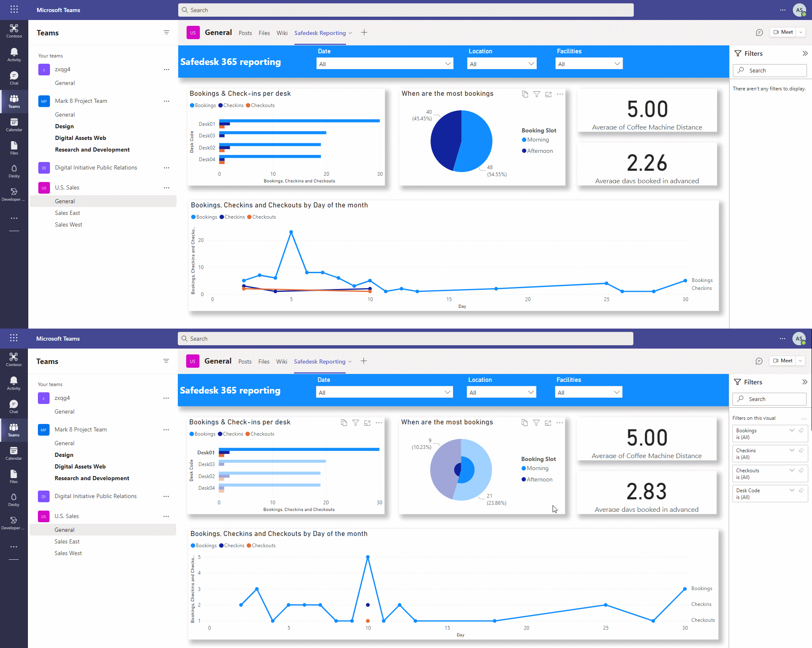Open Activity feed in the upper Teams window
The width and height of the screenshot is (812, 648).
point(14,55)
